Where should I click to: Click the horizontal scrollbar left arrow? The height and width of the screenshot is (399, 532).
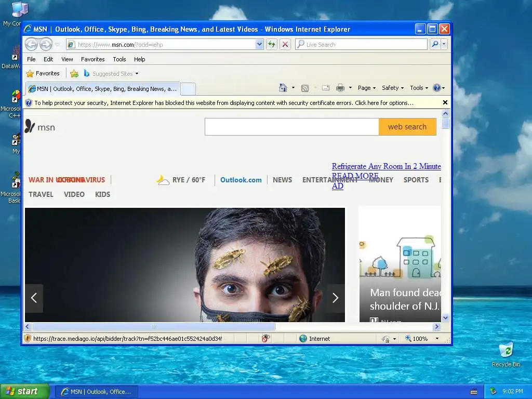(28, 327)
